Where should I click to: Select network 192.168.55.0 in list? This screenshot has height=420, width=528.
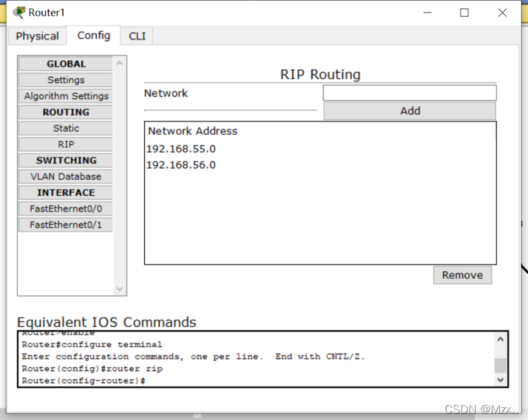(x=181, y=149)
